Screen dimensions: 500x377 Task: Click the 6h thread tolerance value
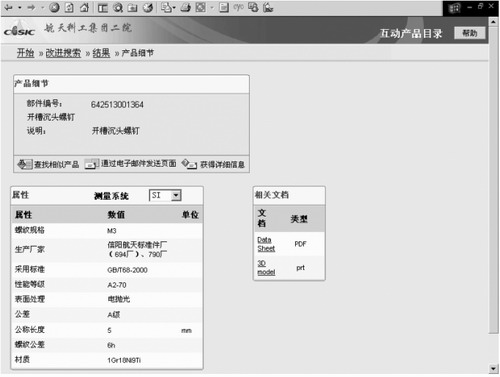tap(111, 345)
